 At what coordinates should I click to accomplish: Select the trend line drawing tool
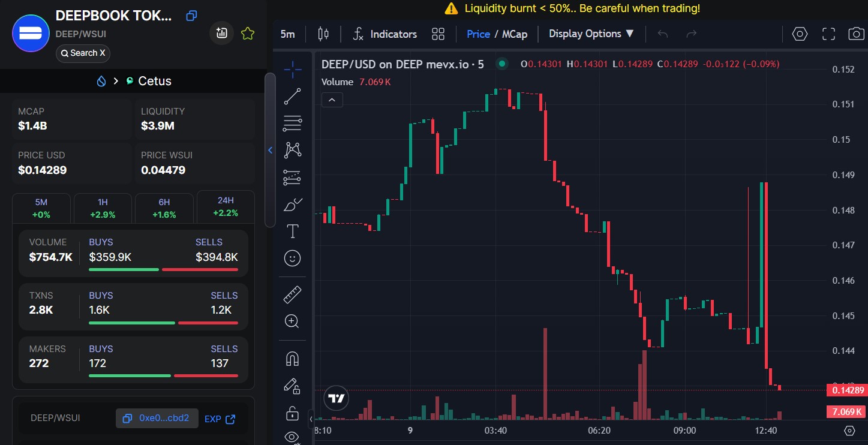[292, 96]
